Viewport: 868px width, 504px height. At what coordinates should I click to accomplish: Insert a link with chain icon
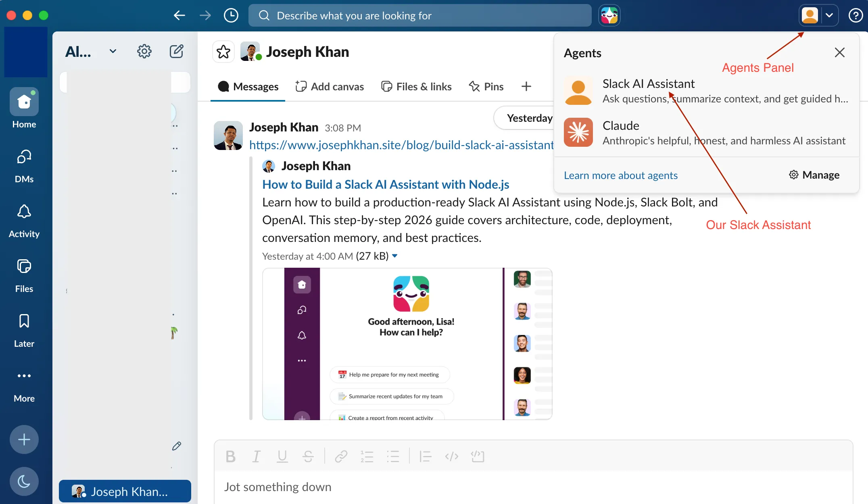point(341,456)
